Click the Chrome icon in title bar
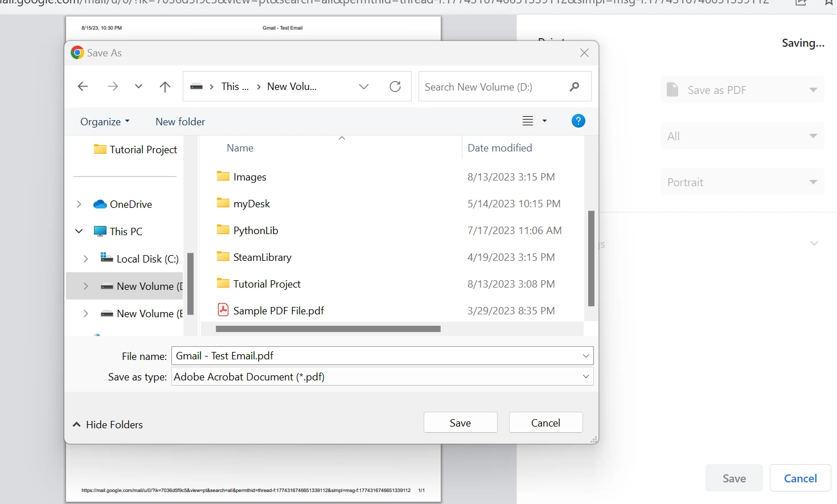The height and width of the screenshot is (504, 837). [77, 52]
